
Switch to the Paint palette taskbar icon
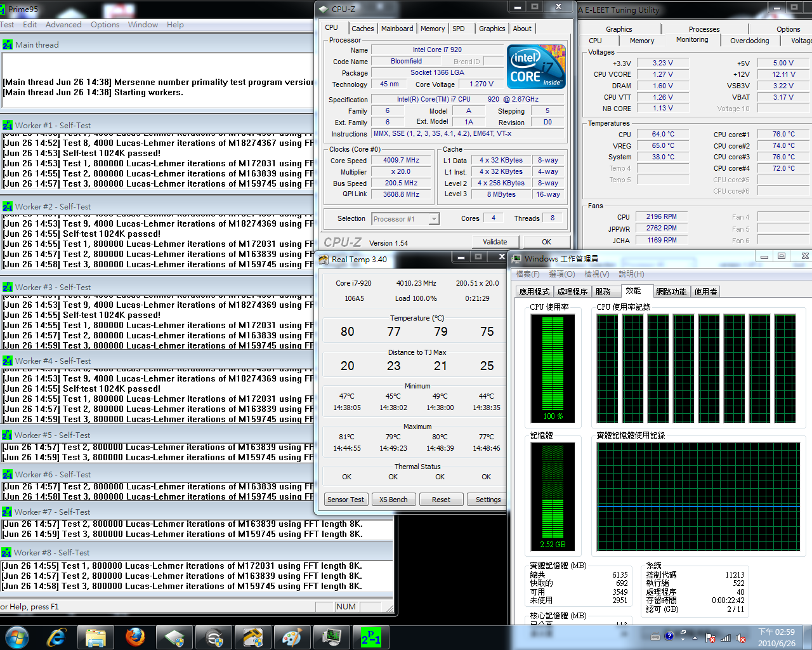tap(292, 637)
